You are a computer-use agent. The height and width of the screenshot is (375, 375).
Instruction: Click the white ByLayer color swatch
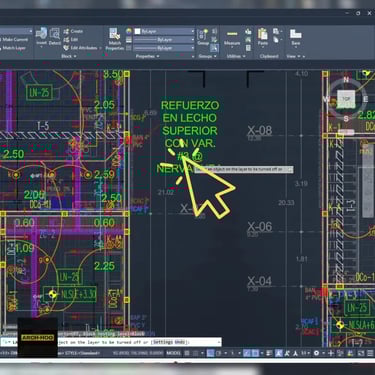[137, 31]
